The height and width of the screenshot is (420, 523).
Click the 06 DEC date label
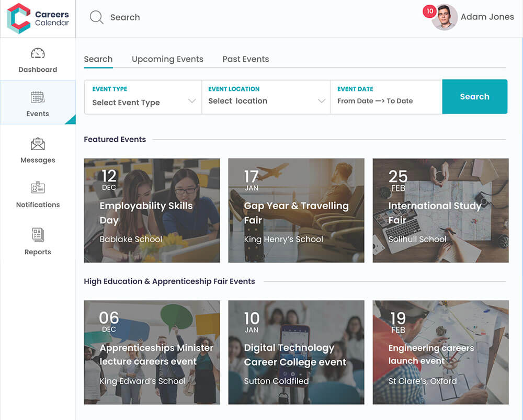109,322
